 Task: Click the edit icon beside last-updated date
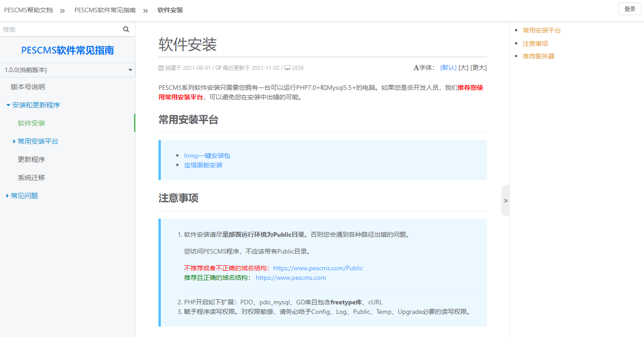[218, 68]
